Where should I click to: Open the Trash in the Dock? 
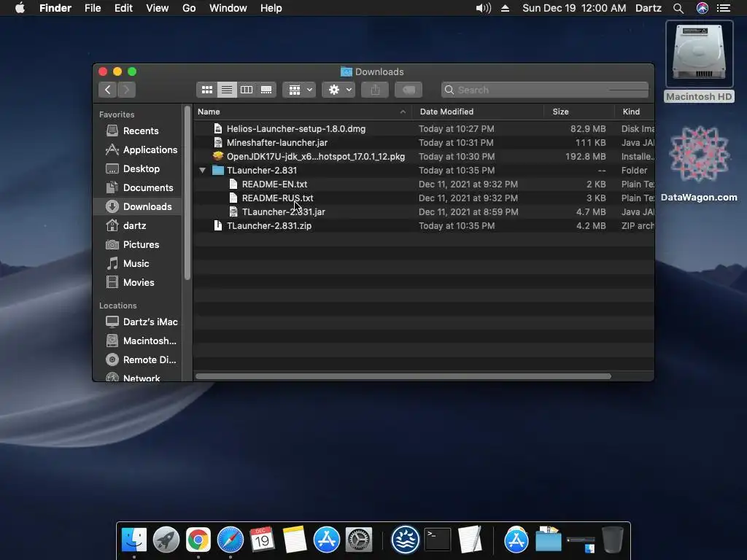(613, 540)
